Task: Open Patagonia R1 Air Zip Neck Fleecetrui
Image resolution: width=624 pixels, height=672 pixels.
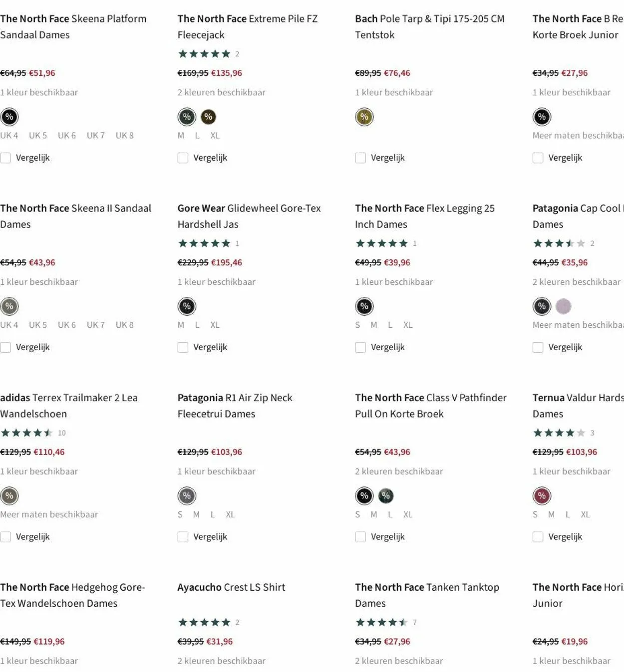Action: click(235, 405)
